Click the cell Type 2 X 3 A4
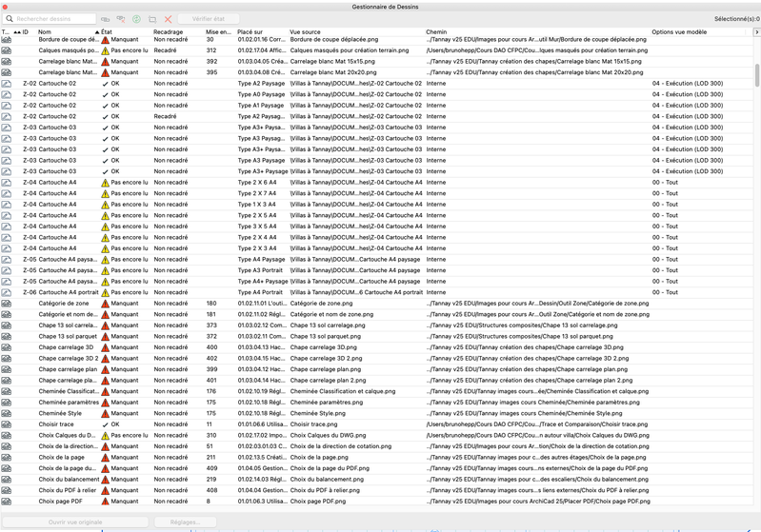761x532 pixels. pos(257,248)
